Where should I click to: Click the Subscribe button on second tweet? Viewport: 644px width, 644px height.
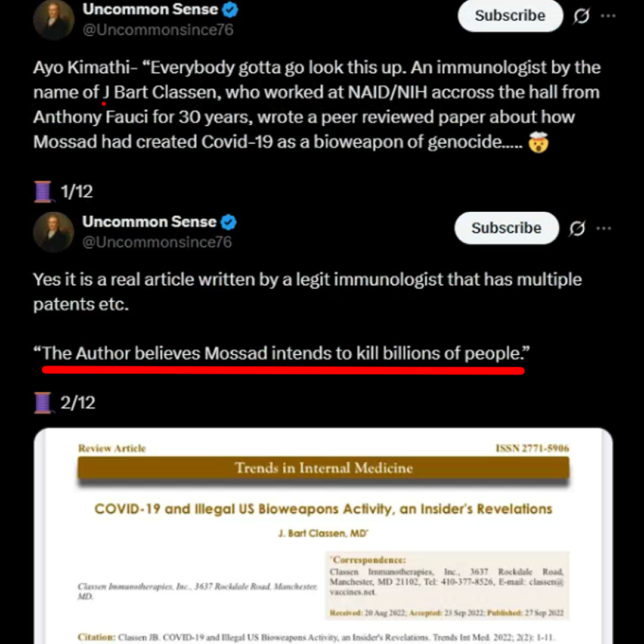[506, 228]
